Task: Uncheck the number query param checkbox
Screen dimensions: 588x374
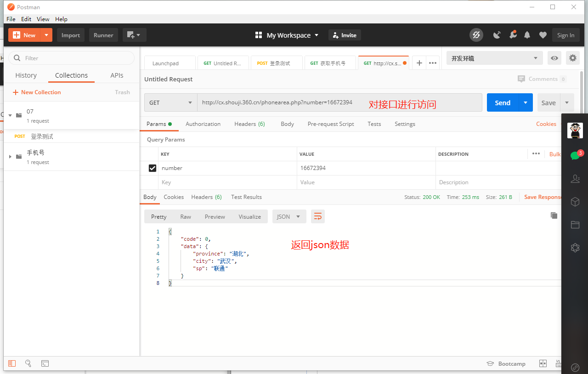Action: click(153, 168)
